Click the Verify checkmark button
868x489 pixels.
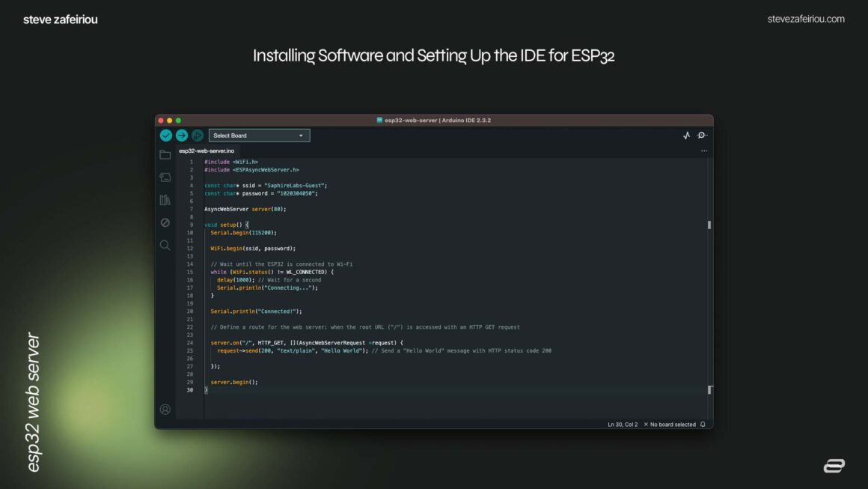(x=166, y=136)
